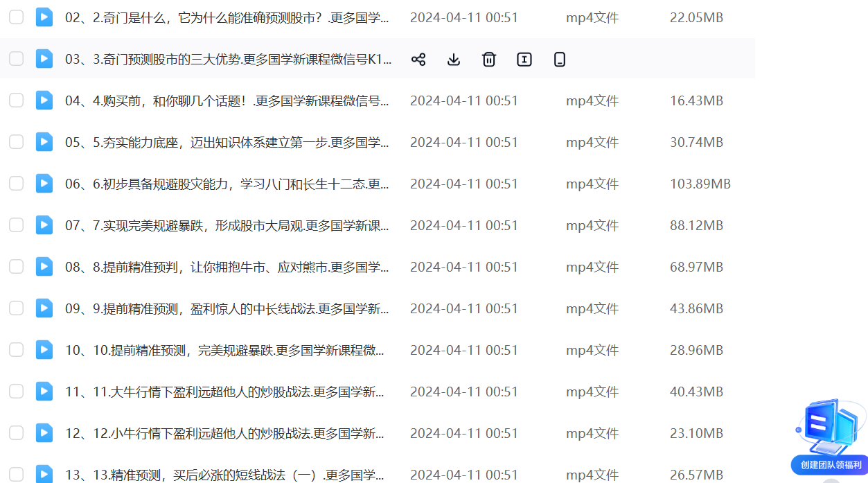The height and width of the screenshot is (483, 868).
Task: Select the checkbox for file 03
Action: 16,59
